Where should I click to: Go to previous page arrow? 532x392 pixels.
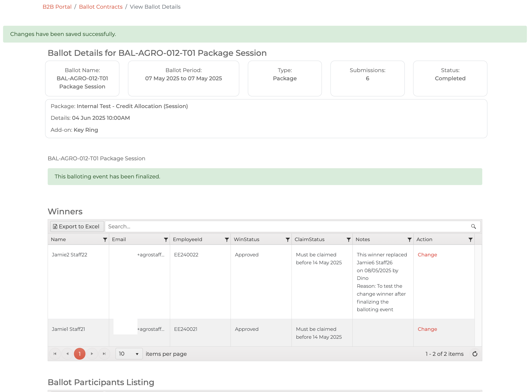[67, 354]
